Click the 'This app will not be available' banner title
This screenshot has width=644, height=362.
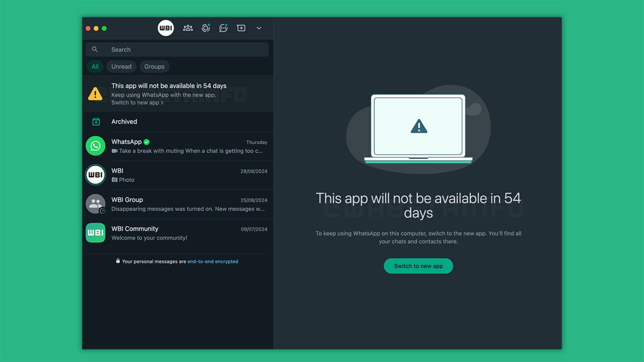tap(169, 86)
